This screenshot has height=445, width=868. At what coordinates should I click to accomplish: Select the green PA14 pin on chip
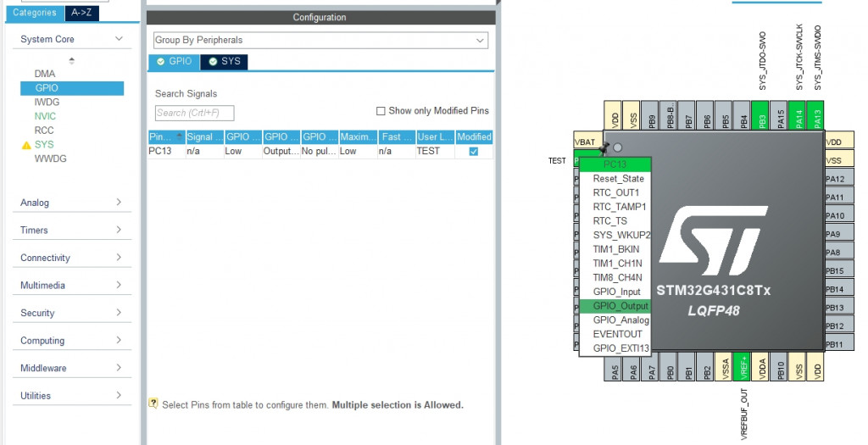coord(797,115)
